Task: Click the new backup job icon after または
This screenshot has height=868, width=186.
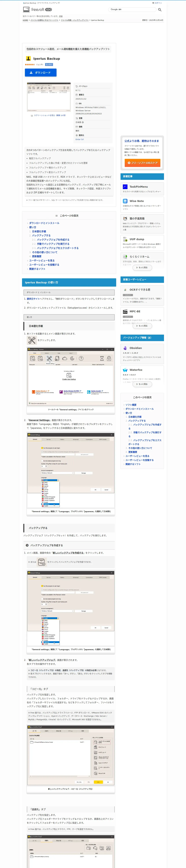Action: 42,562
